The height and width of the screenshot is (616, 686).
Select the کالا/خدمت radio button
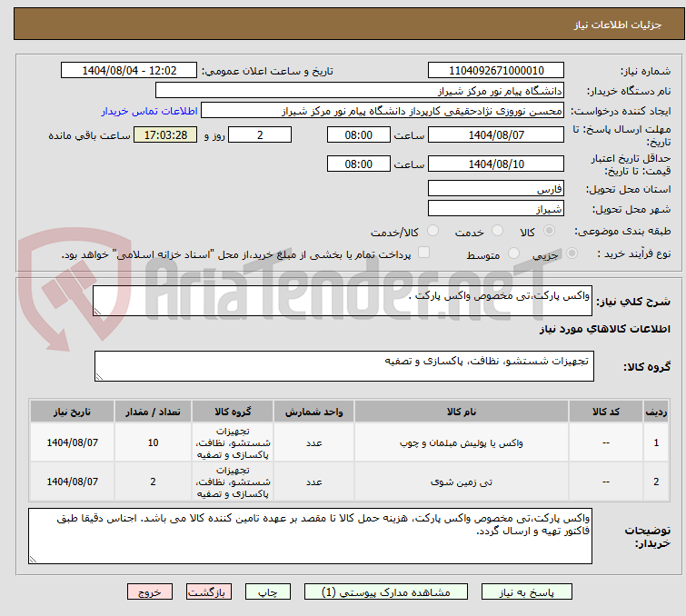pyautogui.click(x=432, y=231)
